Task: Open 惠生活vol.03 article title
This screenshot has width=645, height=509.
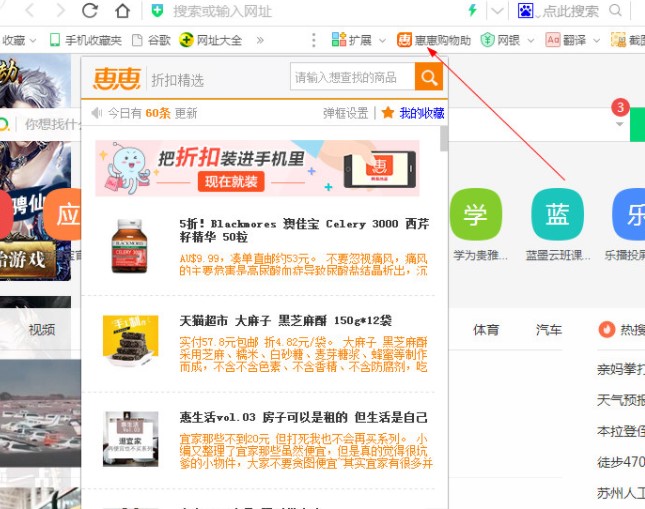Action: [x=304, y=418]
